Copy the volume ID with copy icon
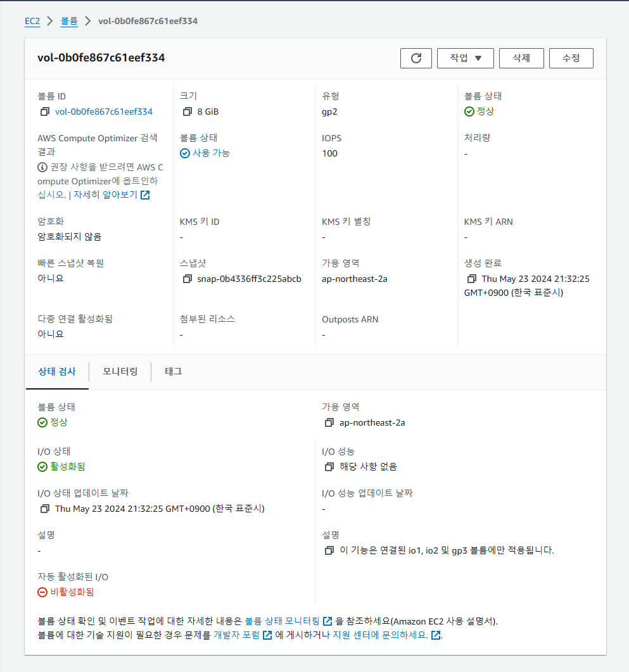 (x=44, y=112)
